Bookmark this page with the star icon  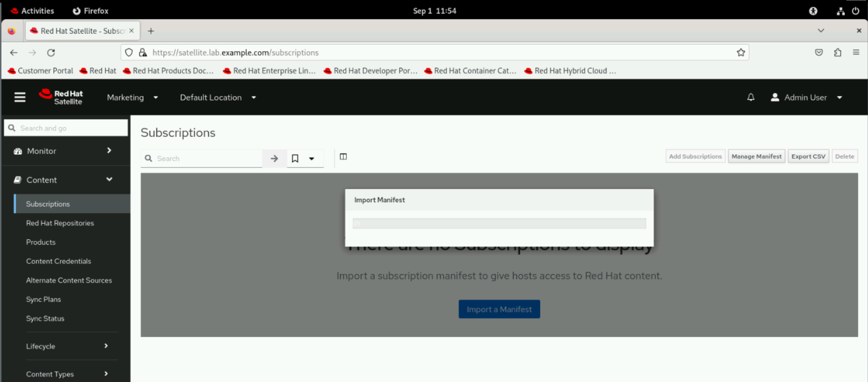point(741,52)
